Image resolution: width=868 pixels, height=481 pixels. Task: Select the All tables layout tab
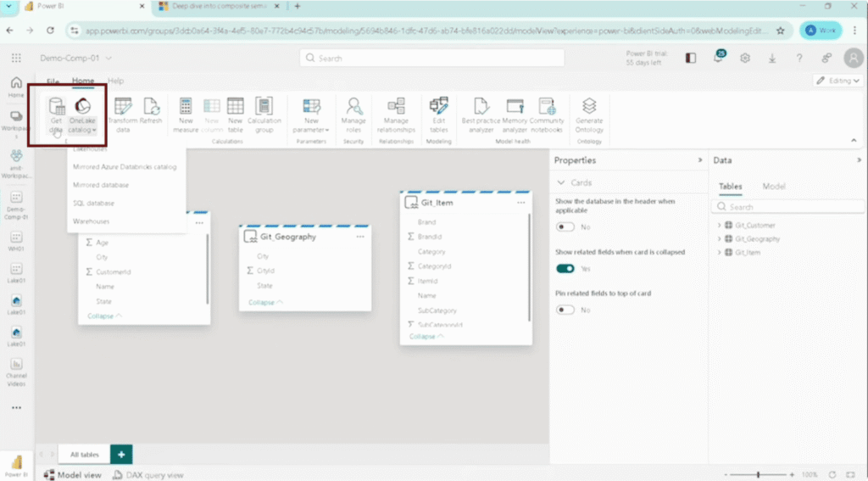tap(85, 455)
